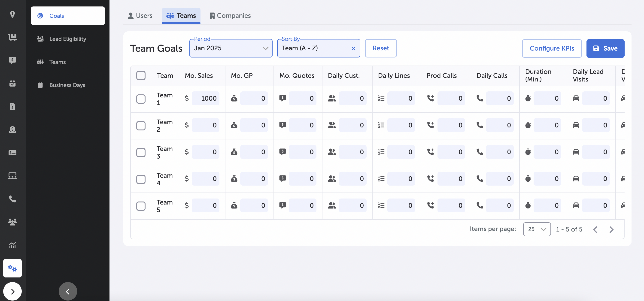Open the Items per page dropdown showing 25
The image size is (644, 301).
tap(537, 229)
